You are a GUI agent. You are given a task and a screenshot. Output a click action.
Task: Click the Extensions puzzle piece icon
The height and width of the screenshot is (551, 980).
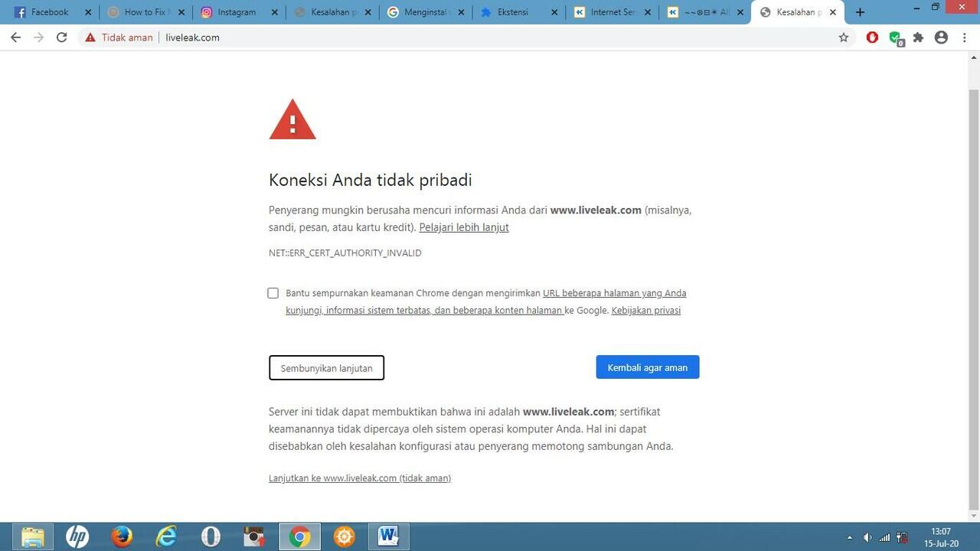coord(918,37)
